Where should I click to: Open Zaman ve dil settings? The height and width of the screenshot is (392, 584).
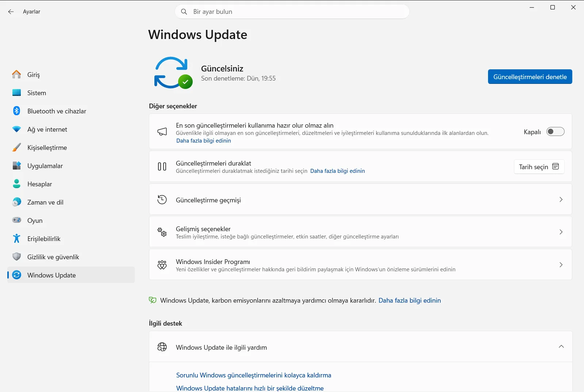(71, 202)
